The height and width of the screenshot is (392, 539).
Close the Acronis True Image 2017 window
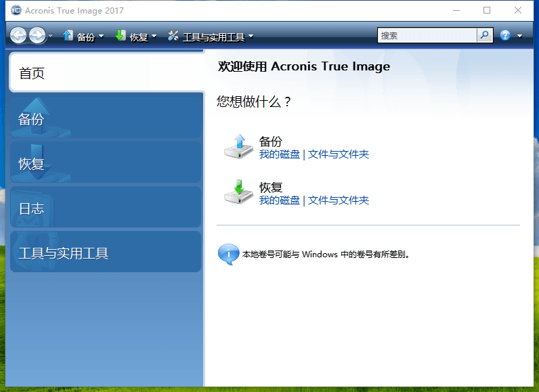518,10
